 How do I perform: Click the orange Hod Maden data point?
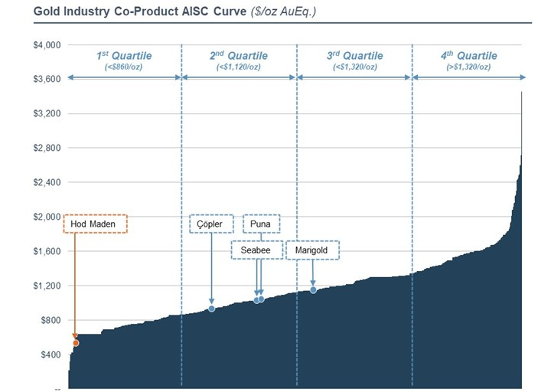(76, 343)
